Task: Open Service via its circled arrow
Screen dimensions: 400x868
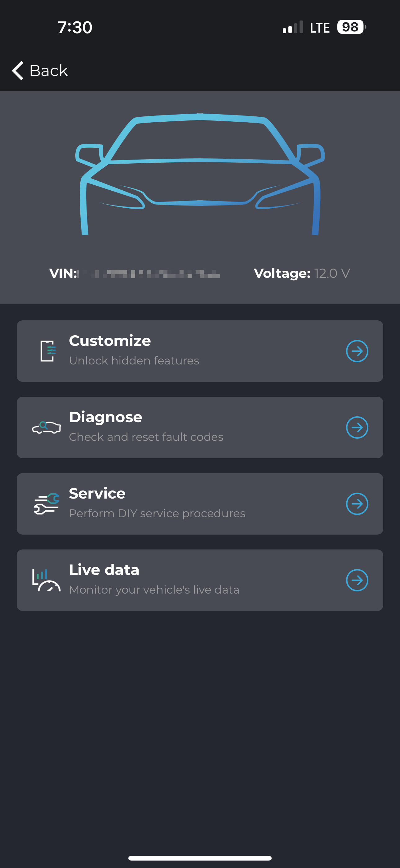Action: pos(357,504)
